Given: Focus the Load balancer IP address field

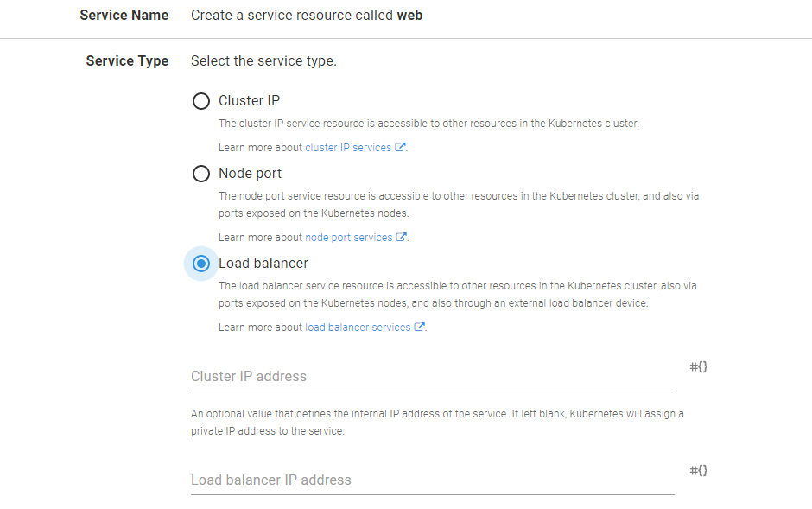Looking at the screenshot, I should pyautogui.click(x=432, y=480).
